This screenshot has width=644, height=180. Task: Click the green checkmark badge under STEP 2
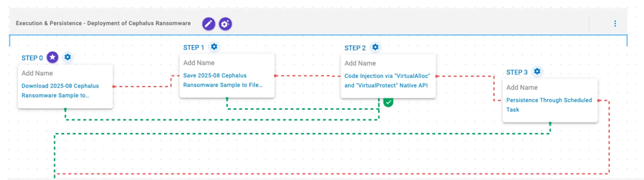click(388, 102)
